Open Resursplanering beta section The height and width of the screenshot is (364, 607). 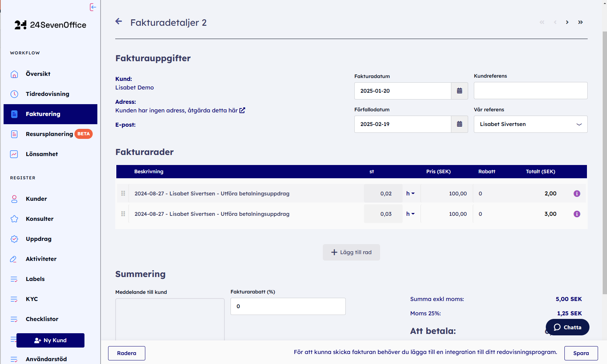coord(49,134)
